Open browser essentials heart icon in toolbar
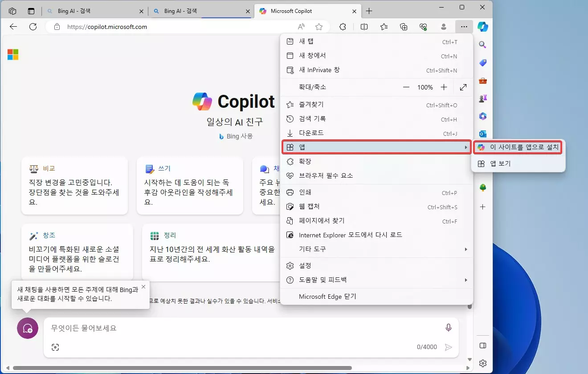Screen dimensions: 588x374 tap(423, 27)
